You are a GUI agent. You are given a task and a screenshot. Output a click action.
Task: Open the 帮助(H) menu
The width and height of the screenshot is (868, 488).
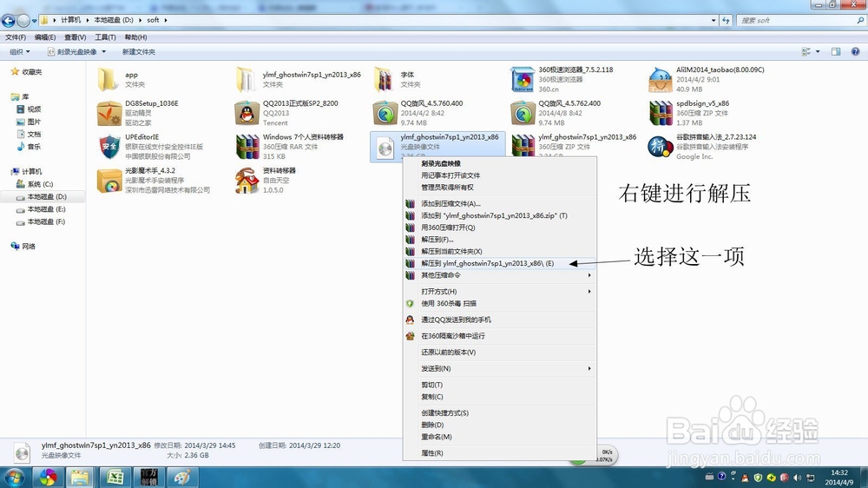(x=135, y=37)
